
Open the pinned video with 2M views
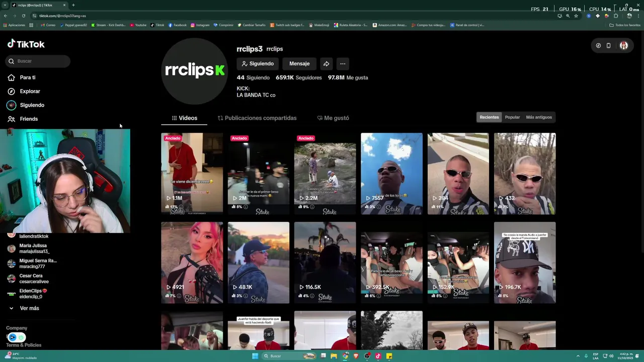(258, 173)
